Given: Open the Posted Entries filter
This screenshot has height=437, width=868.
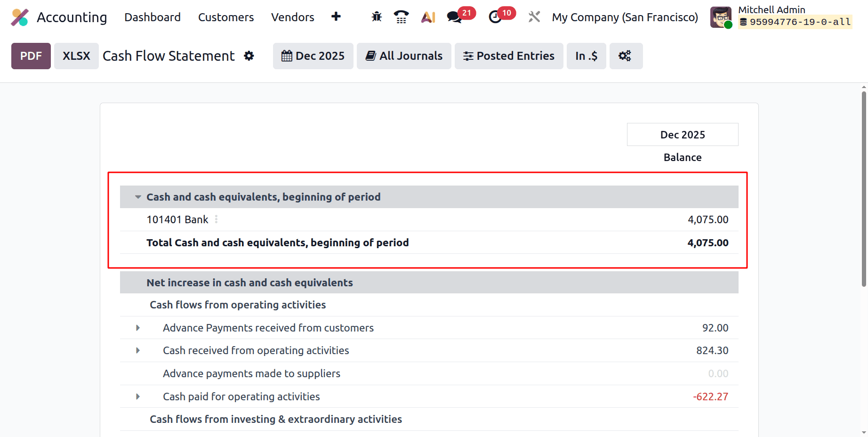Looking at the screenshot, I should coord(508,56).
